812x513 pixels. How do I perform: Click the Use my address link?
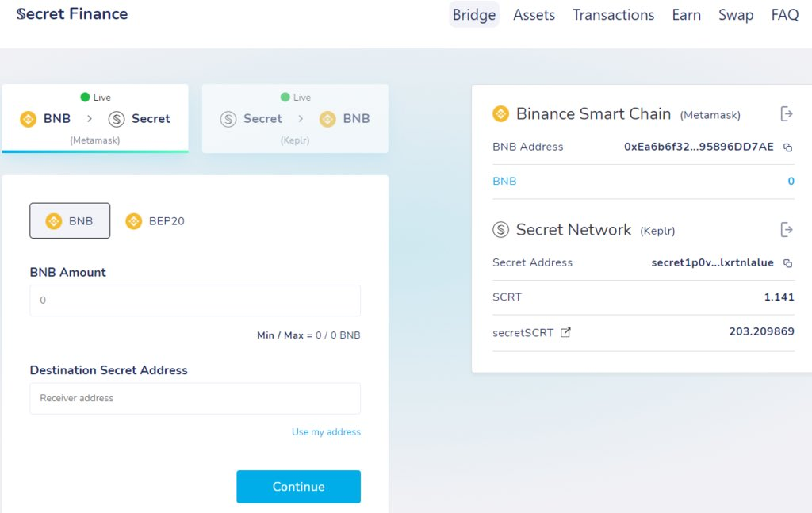coord(326,431)
